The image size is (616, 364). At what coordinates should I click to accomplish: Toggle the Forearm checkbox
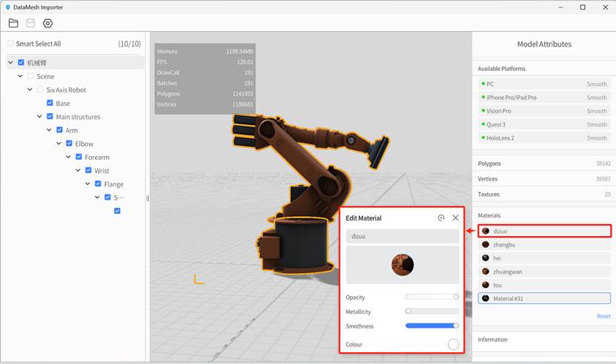(78, 157)
